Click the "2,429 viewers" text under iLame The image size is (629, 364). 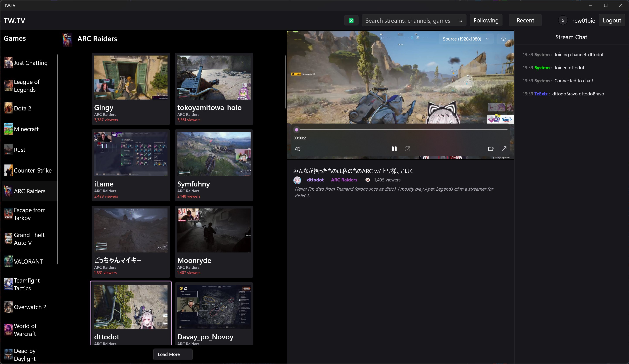click(x=106, y=196)
